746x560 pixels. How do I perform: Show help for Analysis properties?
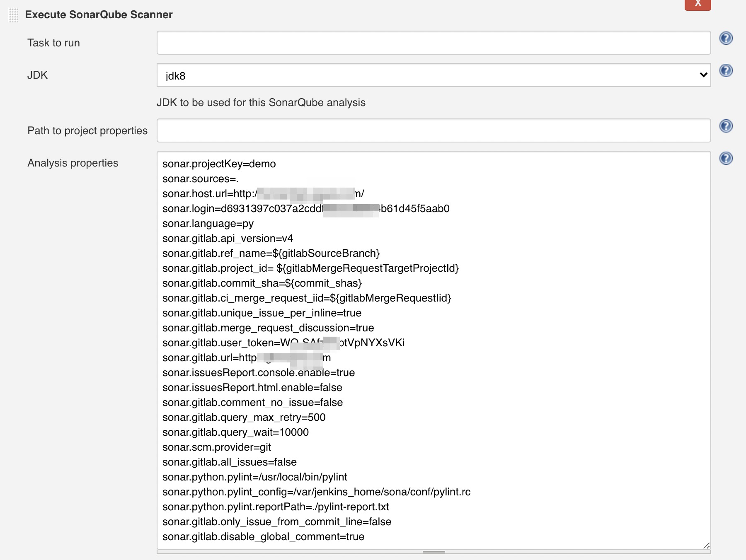(726, 159)
